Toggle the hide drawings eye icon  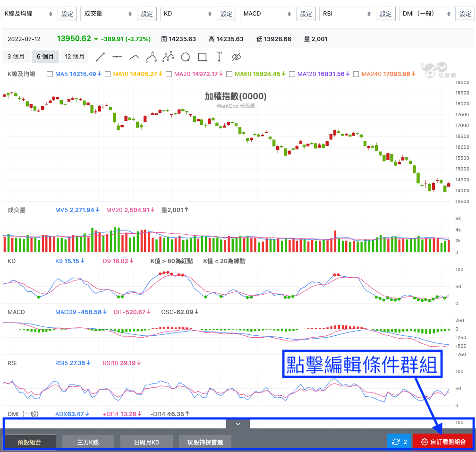click(x=236, y=57)
